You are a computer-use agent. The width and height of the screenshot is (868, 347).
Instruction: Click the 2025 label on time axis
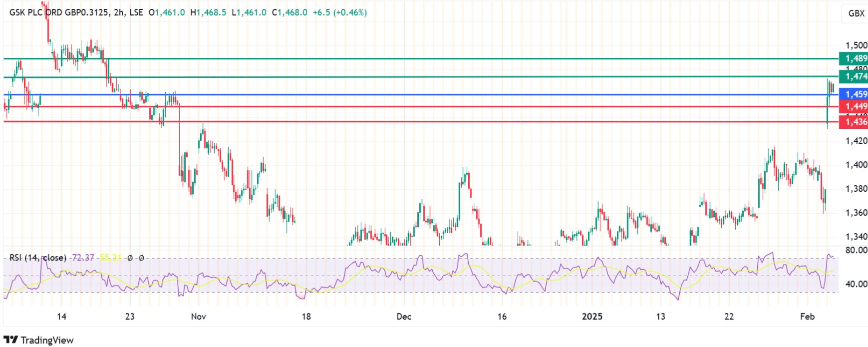click(592, 317)
